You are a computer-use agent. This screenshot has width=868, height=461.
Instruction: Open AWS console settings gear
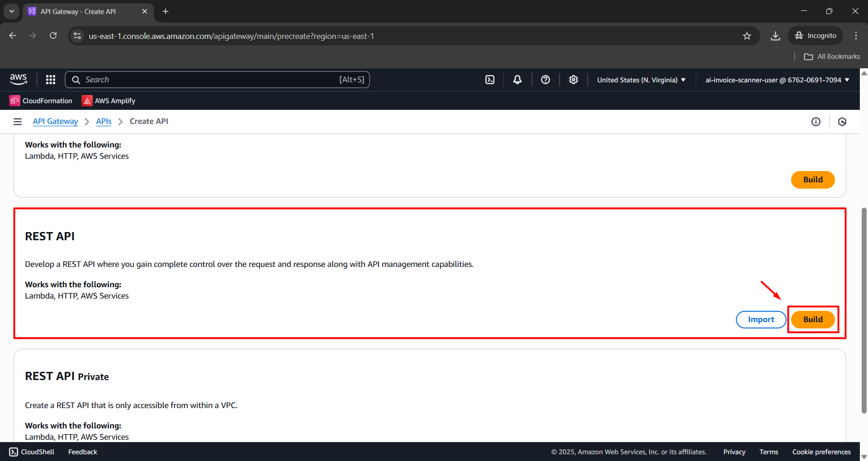574,80
